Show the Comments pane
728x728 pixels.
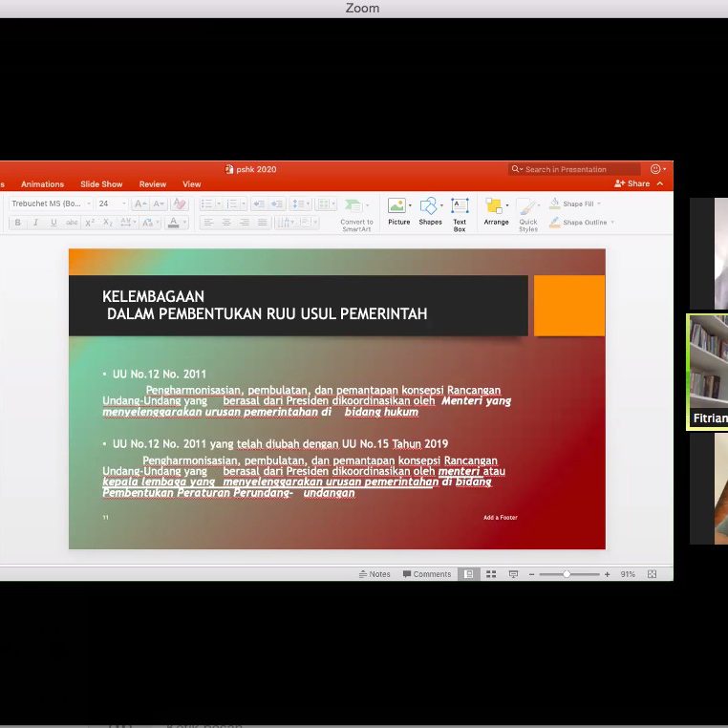(427, 574)
